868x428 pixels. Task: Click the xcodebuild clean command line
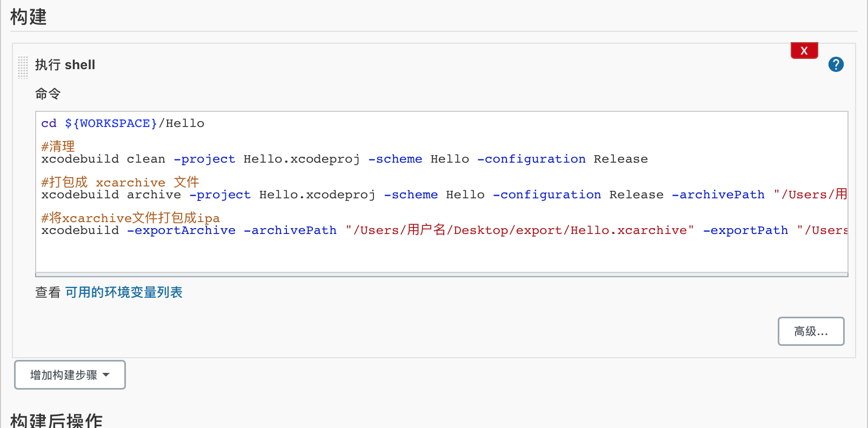point(344,159)
